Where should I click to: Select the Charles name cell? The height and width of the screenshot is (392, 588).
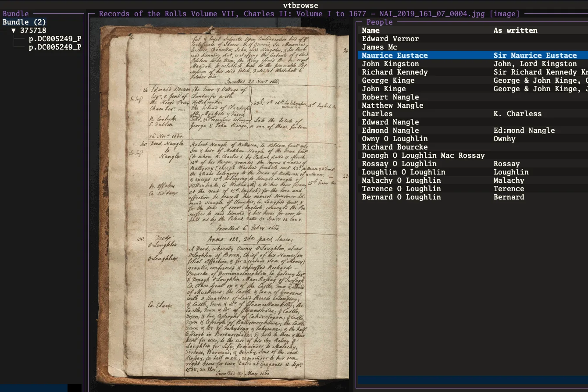point(377,114)
